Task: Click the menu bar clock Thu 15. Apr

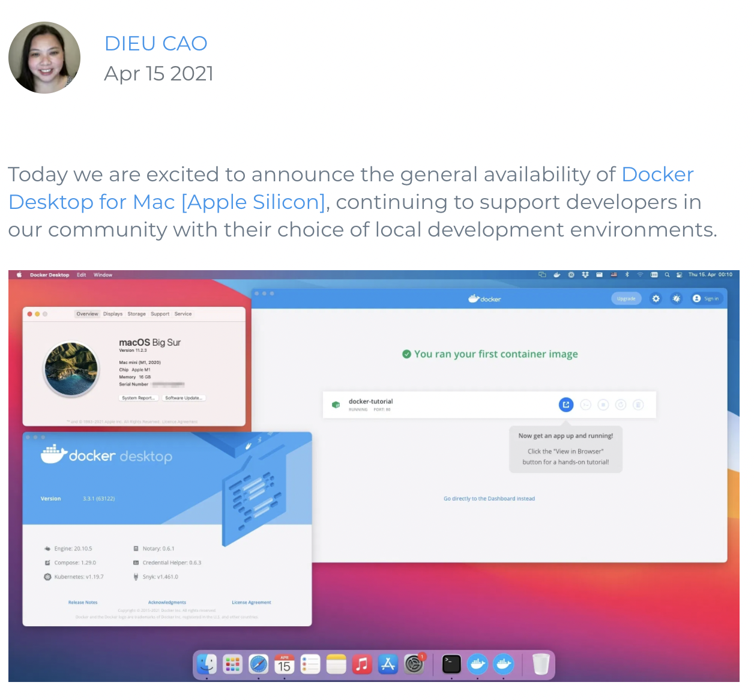Action: (710, 275)
